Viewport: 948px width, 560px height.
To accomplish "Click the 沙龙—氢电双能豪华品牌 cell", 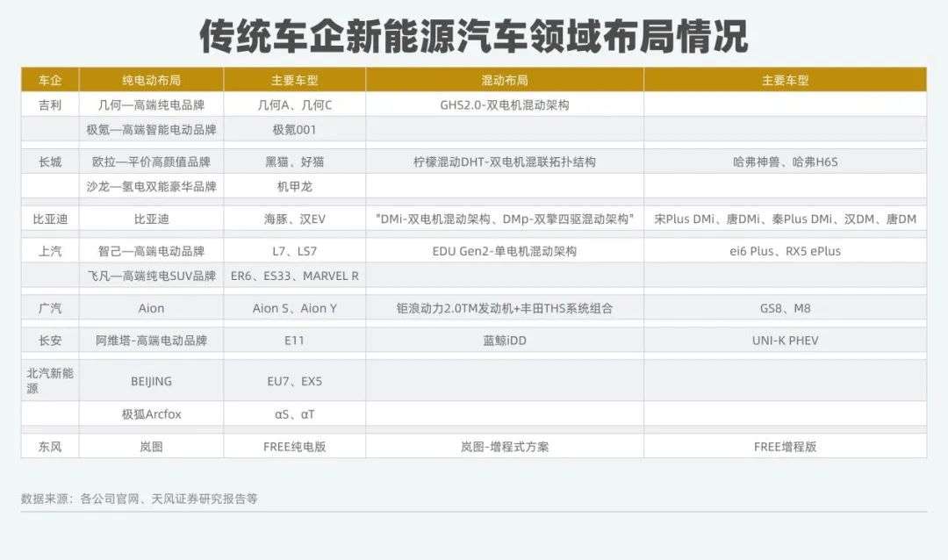I will (x=151, y=186).
